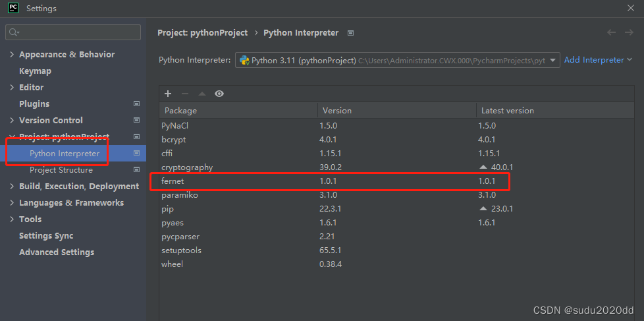Sort by Version column header
The image size is (644, 321).
tap(397, 111)
